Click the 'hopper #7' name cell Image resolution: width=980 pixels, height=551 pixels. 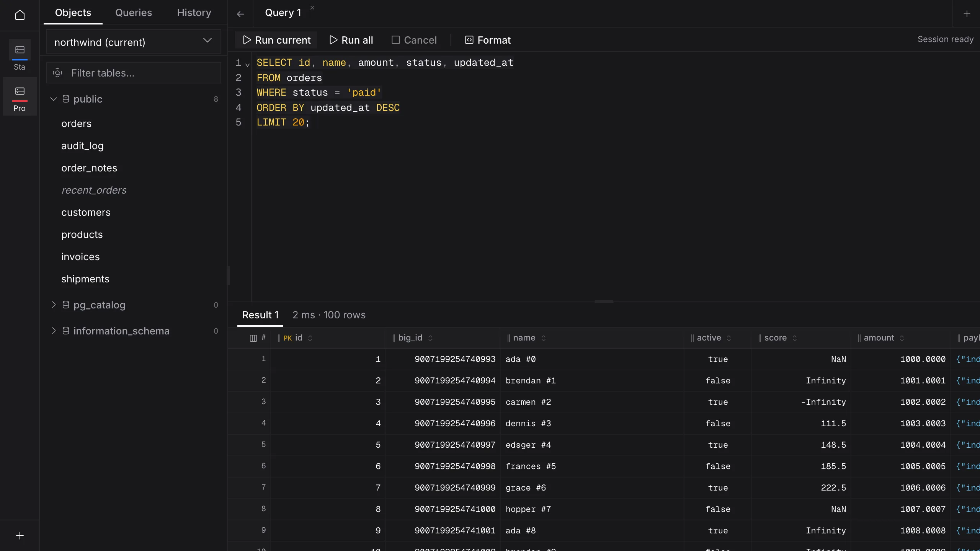[592, 509]
